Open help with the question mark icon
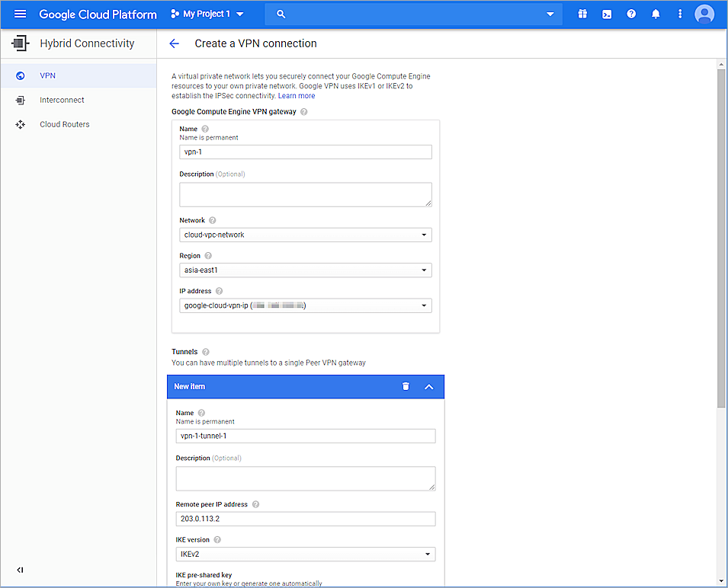 point(631,13)
